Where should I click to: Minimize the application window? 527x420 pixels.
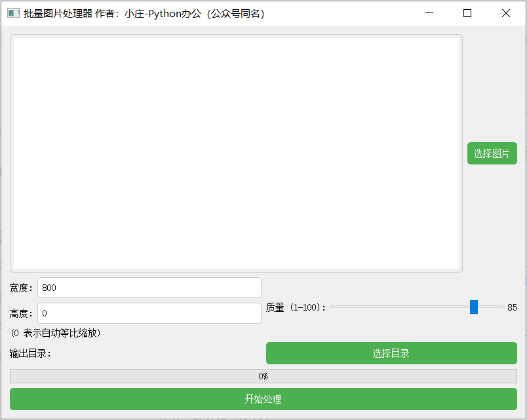[429, 13]
